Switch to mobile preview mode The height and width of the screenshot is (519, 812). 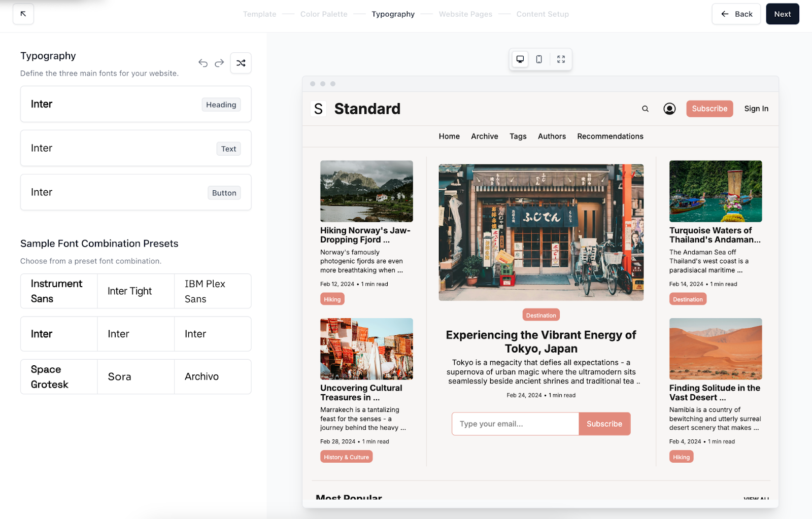point(539,59)
